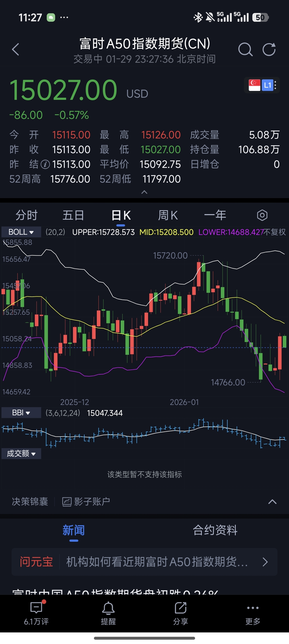Select the 新闻 tab

click(73, 530)
